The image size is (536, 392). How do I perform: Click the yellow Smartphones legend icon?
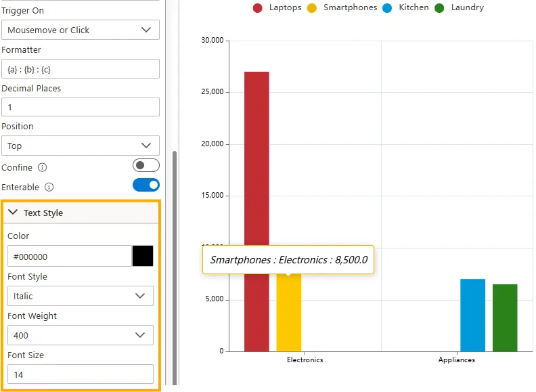[x=312, y=8]
